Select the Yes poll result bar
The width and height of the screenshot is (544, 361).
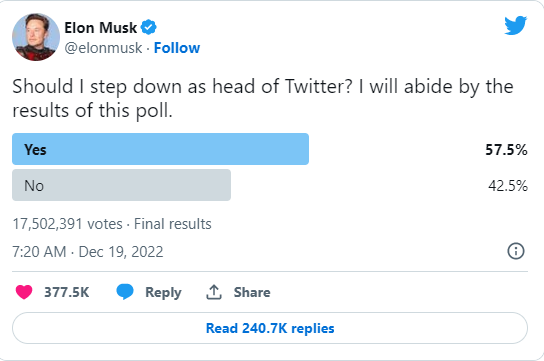point(160,149)
